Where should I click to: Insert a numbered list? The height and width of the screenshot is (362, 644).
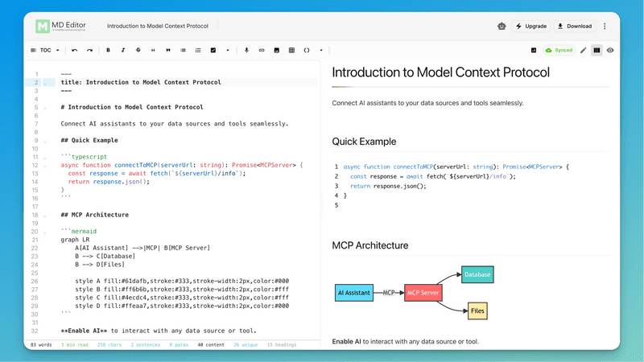click(198, 50)
